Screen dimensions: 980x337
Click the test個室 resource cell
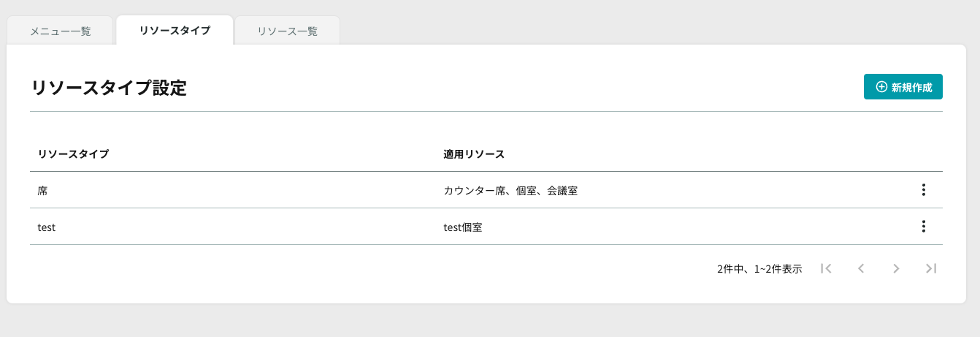coord(463,227)
